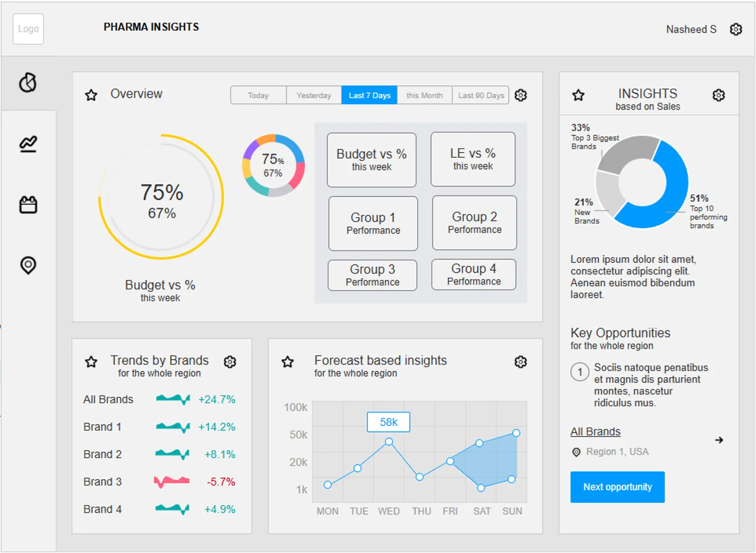
Task: Click the Next opportunity button
Action: point(617,487)
